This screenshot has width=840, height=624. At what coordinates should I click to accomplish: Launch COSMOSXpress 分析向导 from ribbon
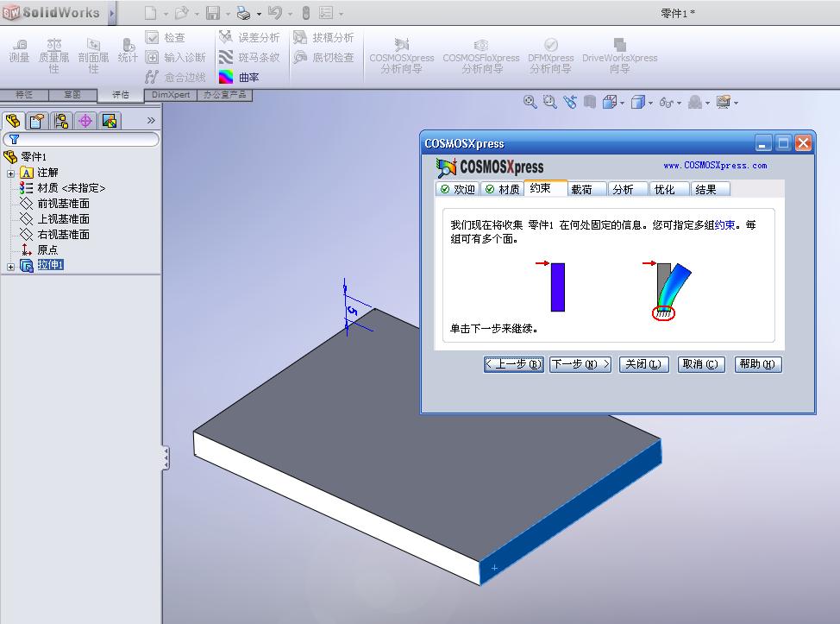[402, 56]
